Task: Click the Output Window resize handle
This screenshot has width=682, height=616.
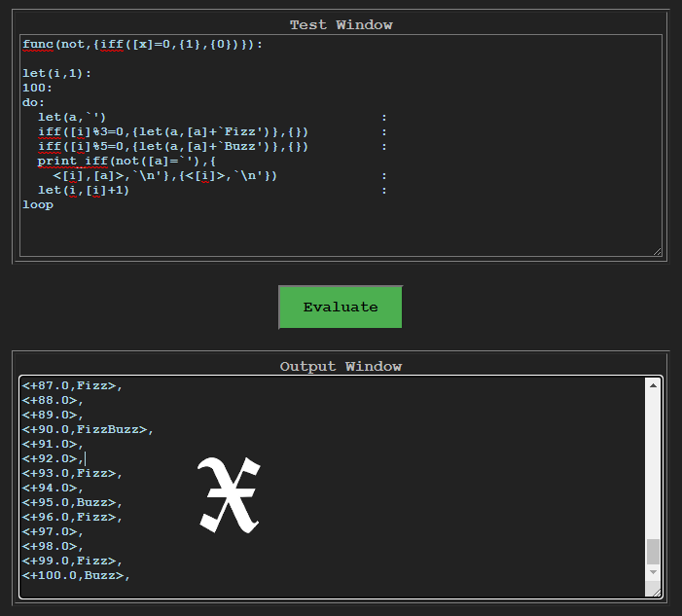Action: pos(657,592)
